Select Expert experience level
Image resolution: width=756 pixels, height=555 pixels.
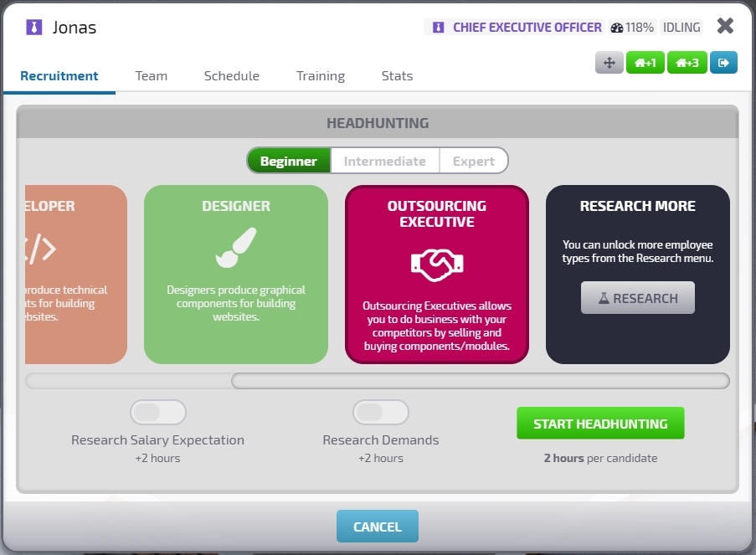click(473, 161)
